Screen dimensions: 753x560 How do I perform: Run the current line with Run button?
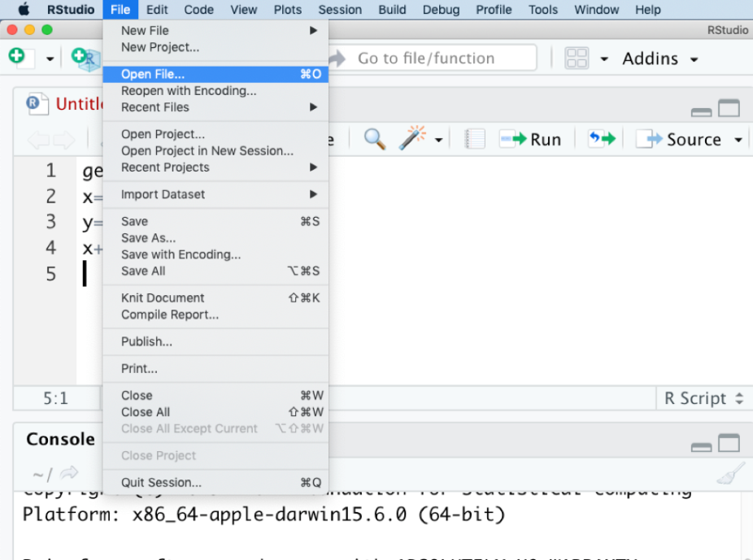click(x=530, y=139)
